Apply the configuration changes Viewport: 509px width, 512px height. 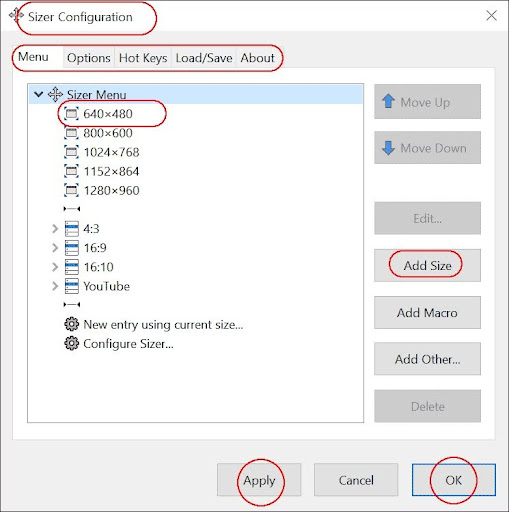click(x=259, y=480)
